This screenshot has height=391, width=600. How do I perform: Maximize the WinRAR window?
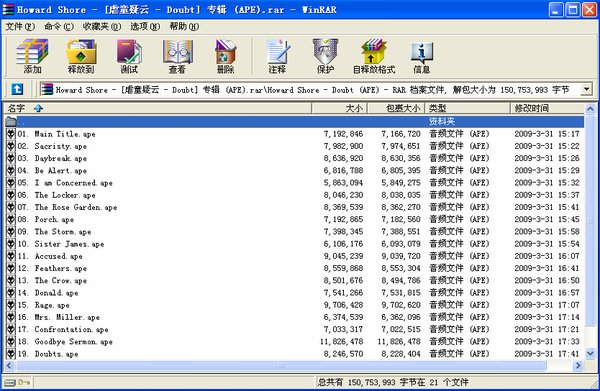coord(573,10)
